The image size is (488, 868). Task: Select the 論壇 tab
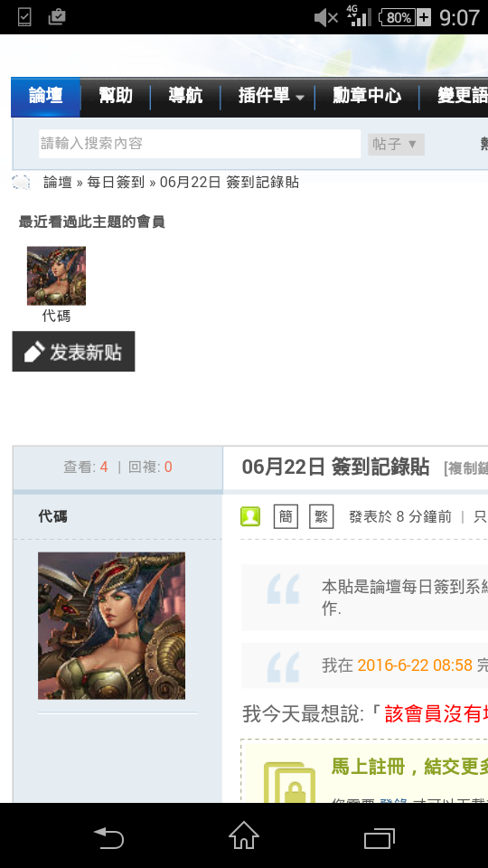click(46, 97)
